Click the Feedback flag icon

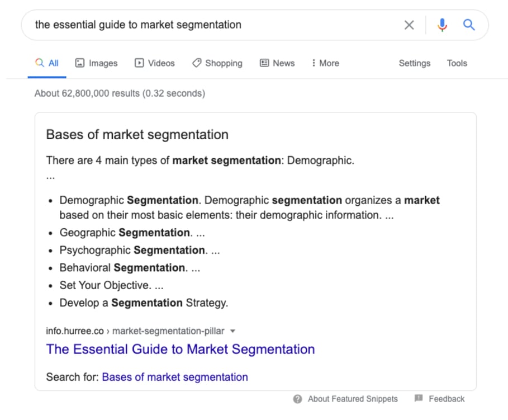click(x=418, y=399)
